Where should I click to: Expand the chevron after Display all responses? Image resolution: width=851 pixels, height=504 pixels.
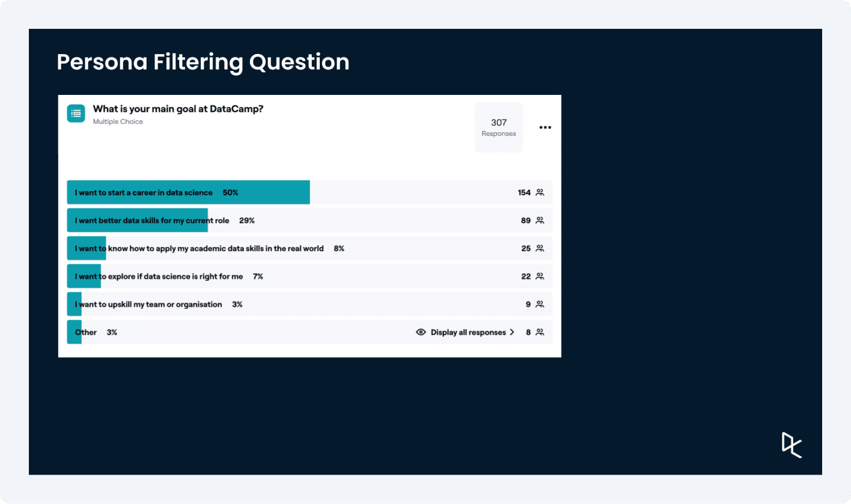tap(512, 332)
